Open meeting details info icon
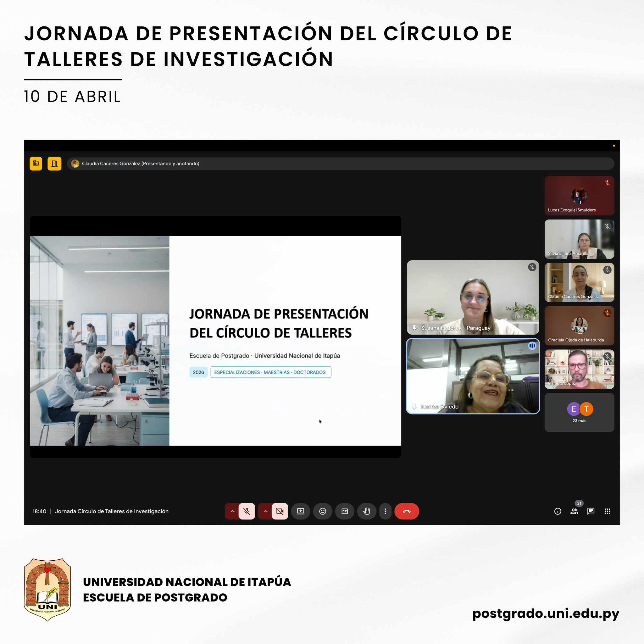Screen dimensions: 644x644 pos(557,511)
